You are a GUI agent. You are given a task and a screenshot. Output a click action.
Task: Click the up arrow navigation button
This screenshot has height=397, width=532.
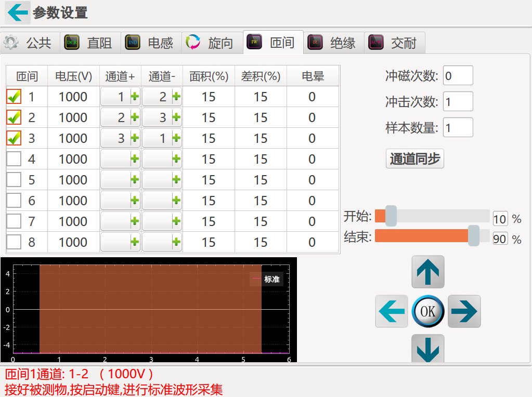click(428, 272)
